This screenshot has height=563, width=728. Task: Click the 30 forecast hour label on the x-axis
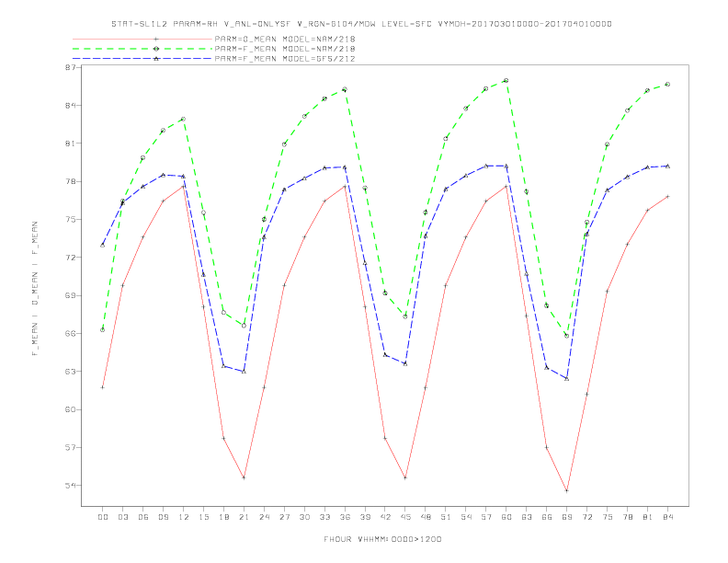click(x=304, y=517)
